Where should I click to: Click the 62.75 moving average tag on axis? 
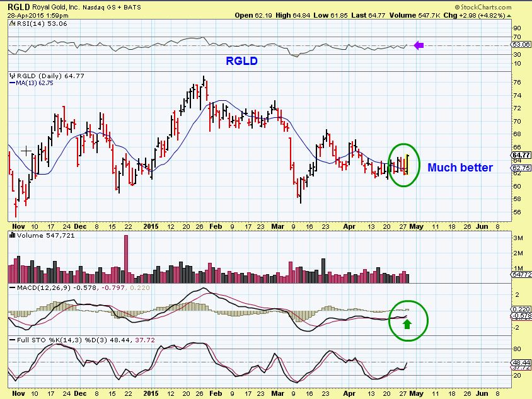click(x=521, y=168)
